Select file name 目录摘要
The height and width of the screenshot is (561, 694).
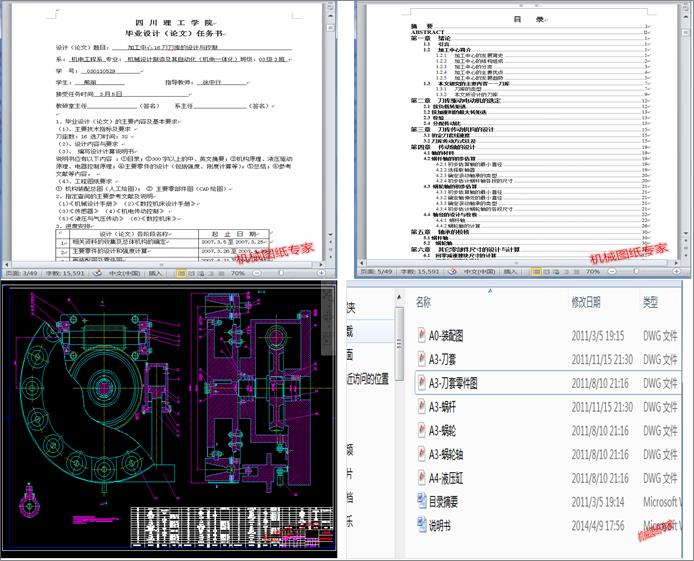(x=443, y=502)
